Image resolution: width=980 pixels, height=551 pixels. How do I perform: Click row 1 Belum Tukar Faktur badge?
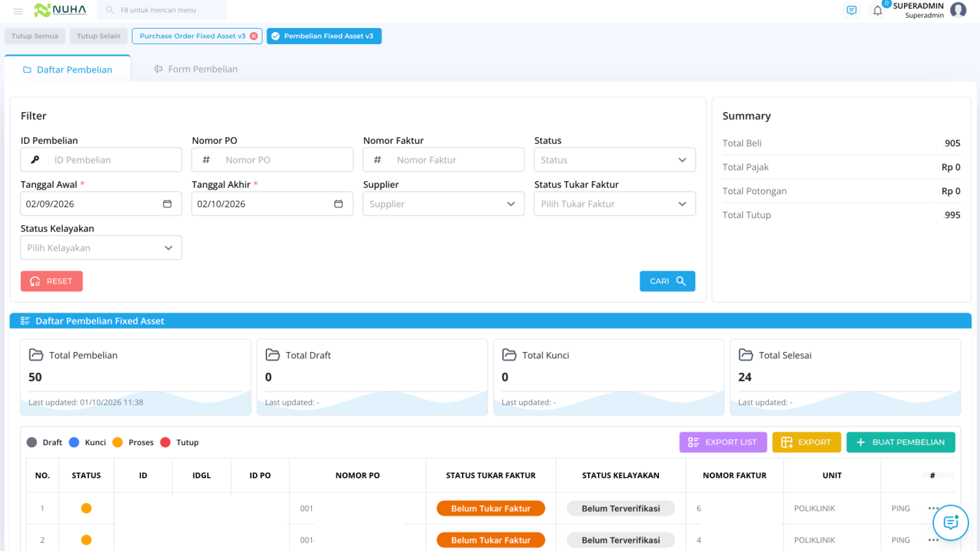click(x=491, y=508)
